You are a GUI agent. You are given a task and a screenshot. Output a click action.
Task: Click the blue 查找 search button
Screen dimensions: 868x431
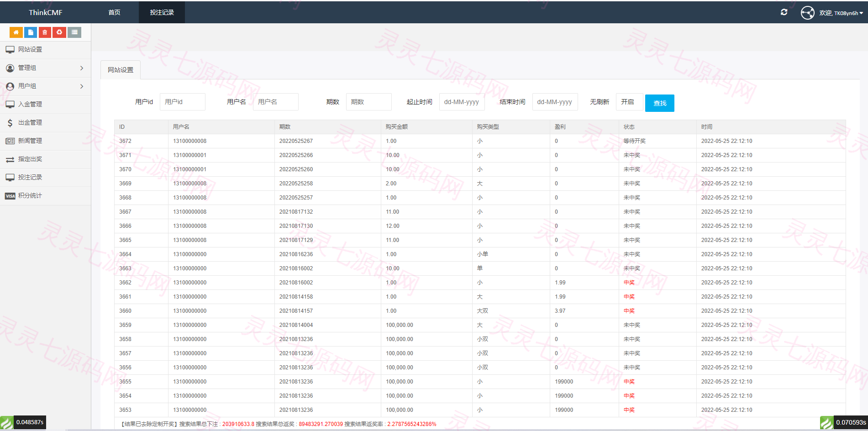pyautogui.click(x=660, y=103)
